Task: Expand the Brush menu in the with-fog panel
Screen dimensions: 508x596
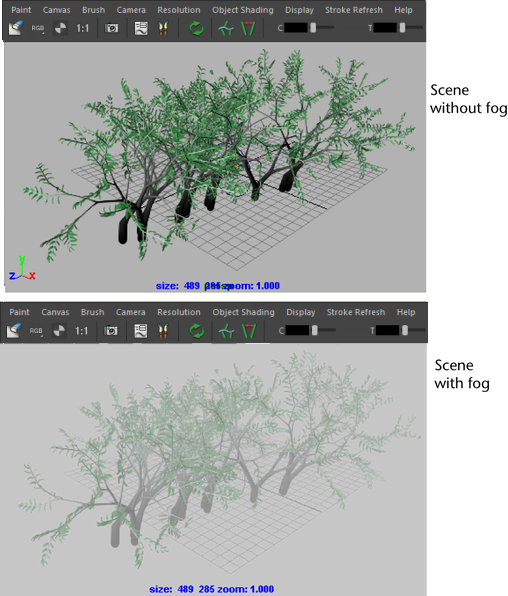Action: point(92,312)
